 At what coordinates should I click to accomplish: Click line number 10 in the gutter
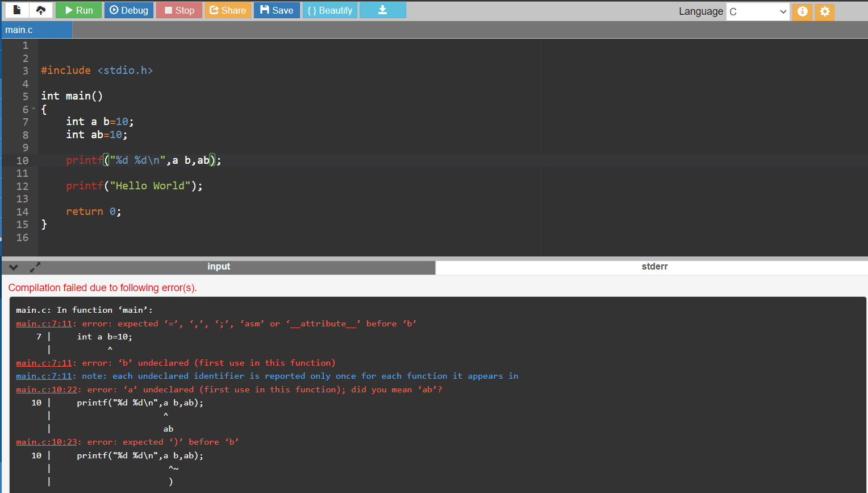[22, 160]
